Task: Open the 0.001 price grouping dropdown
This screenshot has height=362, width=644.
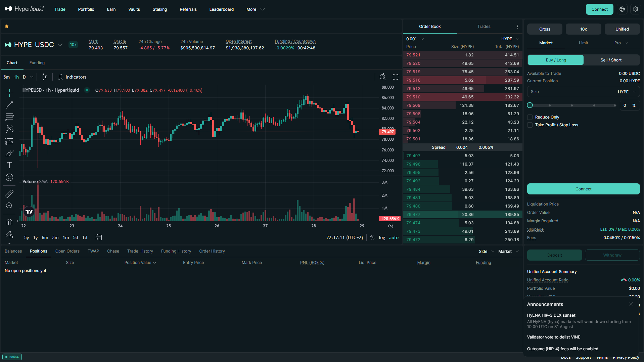Action: [x=415, y=39]
